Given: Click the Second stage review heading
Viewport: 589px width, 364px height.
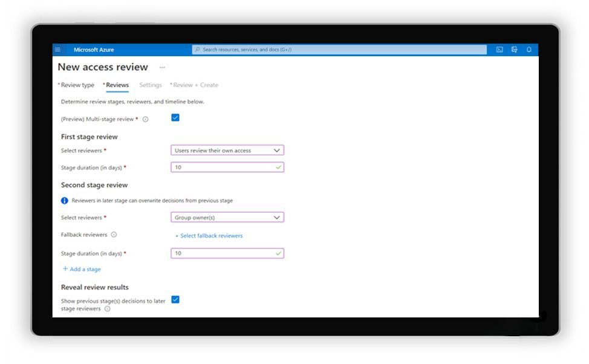Looking at the screenshot, I should pos(94,185).
